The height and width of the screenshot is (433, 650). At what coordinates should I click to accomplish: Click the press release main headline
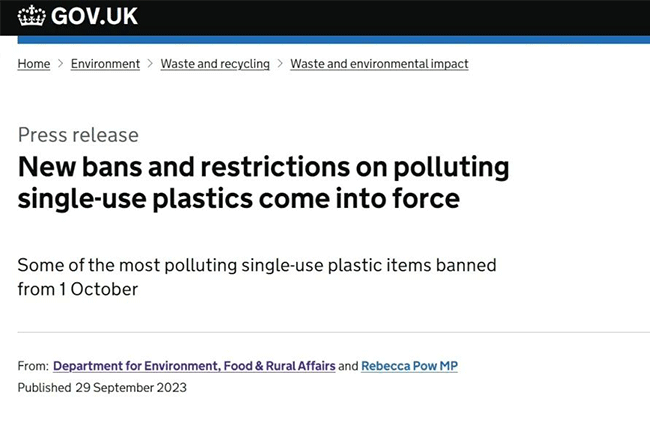pos(264,182)
